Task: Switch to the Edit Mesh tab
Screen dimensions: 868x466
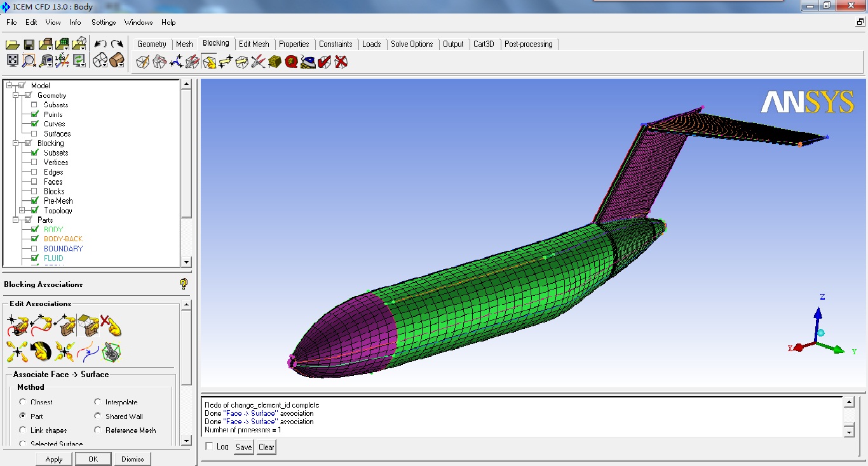Action: [x=254, y=44]
